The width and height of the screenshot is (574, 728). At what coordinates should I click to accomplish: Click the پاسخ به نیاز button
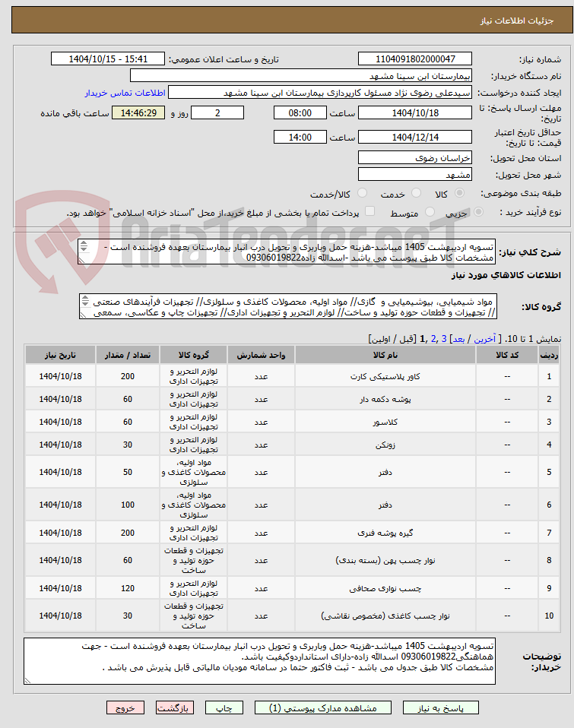440,708
